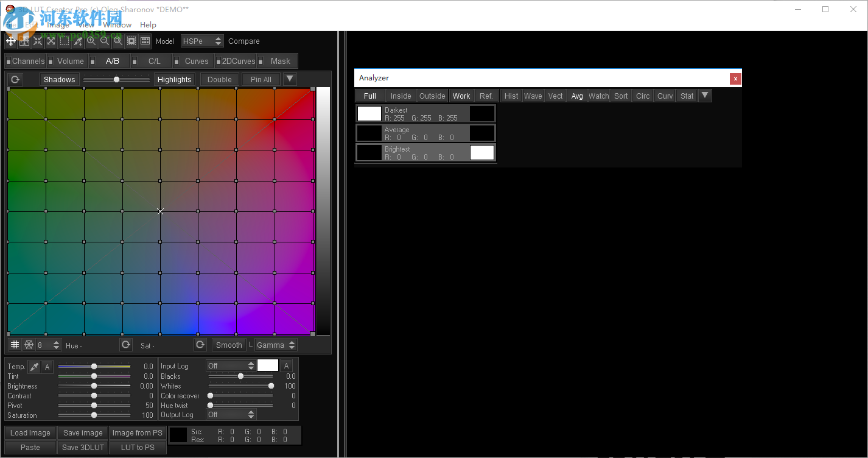Viewport: 868px width, 458px height.
Task: Open the Model HSPe dropdown
Action: tap(202, 41)
